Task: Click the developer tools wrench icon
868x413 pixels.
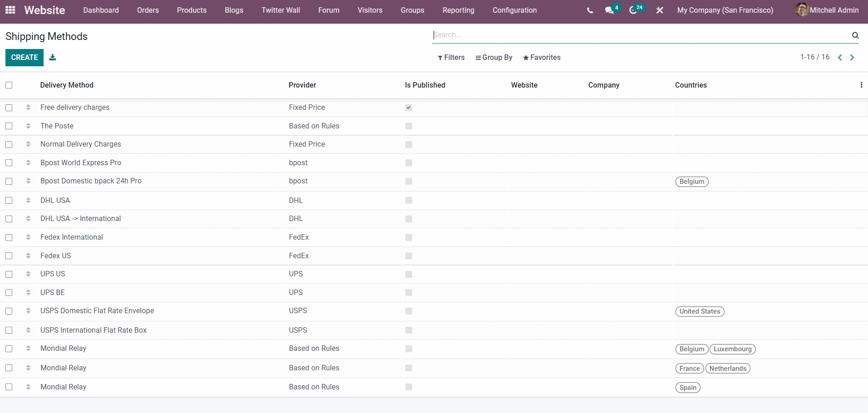Action: pyautogui.click(x=660, y=10)
